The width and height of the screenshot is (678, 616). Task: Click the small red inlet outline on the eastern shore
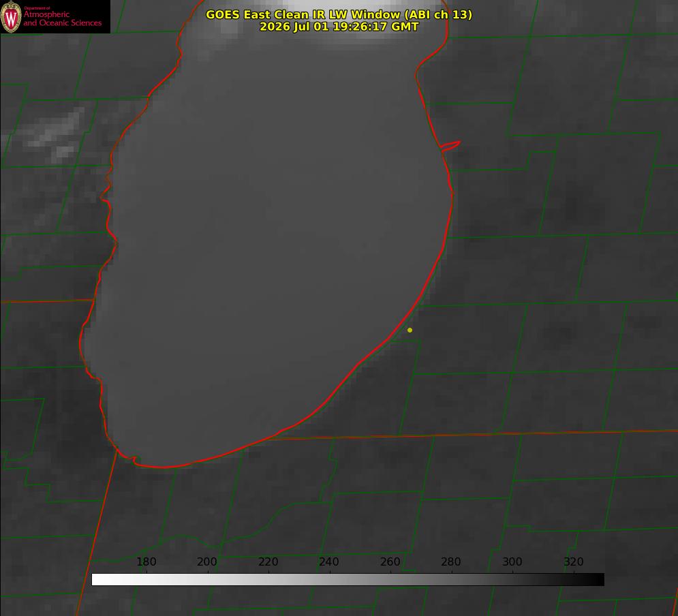(450, 146)
